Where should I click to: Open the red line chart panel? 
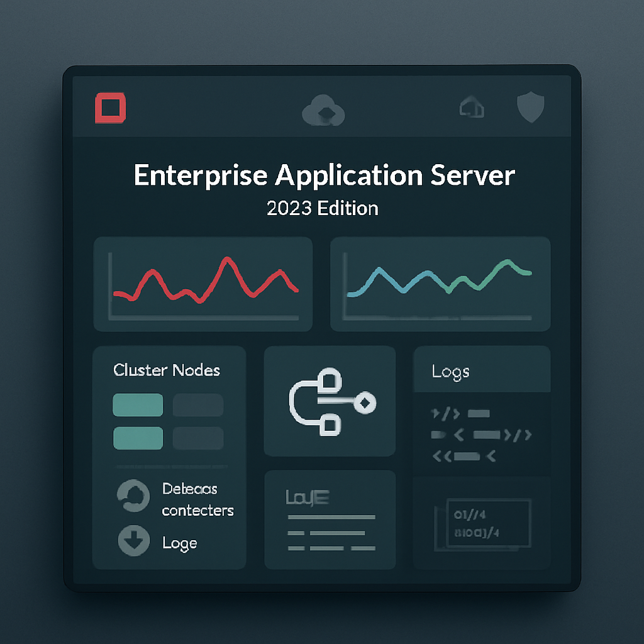pos(203,283)
